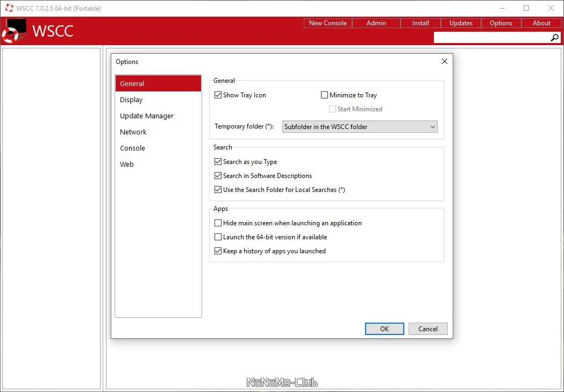Open the Web settings section
Image resolution: width=564 pixels, height=392 pixels.
[127, 164]
